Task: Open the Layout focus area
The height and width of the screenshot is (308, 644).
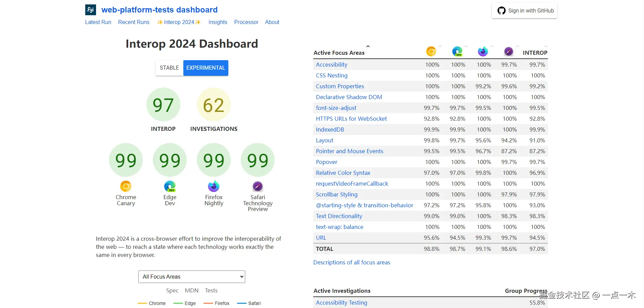Action: click(325, 140)
